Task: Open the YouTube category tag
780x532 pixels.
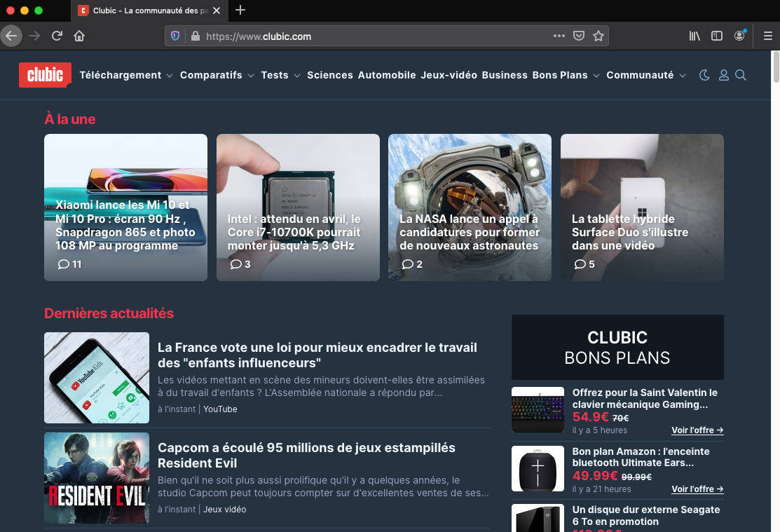Action: click(x=220, y=409)
